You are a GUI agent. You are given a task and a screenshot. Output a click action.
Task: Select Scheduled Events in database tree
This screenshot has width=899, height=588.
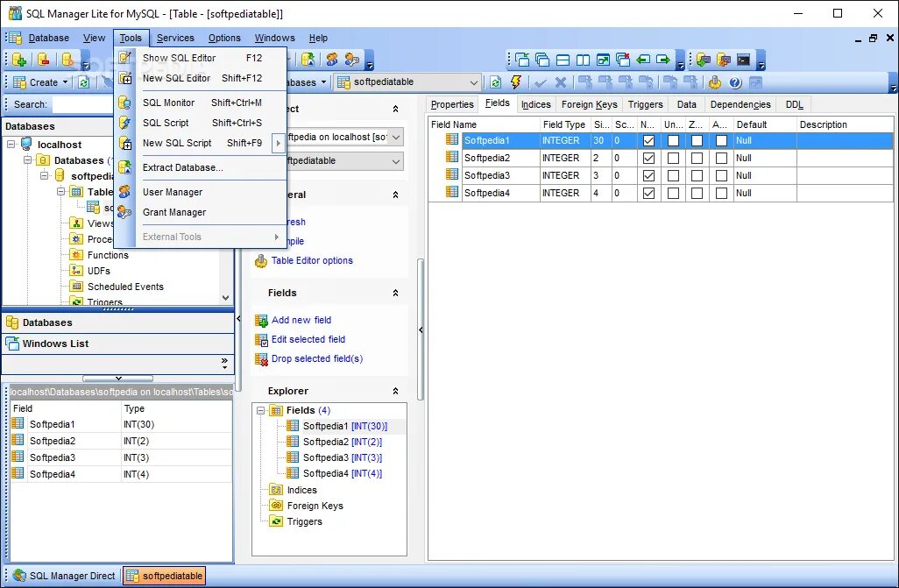click(x=125, y=287)
